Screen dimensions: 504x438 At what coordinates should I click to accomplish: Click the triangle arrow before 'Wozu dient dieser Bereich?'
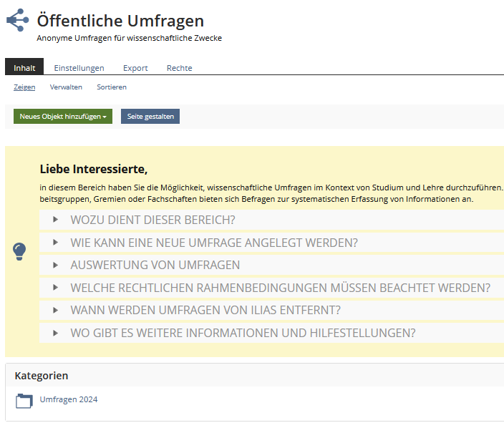coord(56,220)
